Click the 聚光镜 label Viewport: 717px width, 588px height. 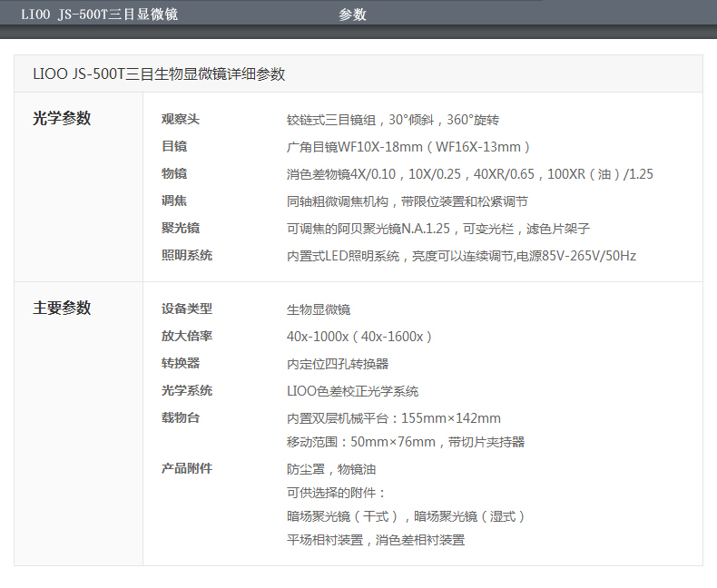(181, 228)
